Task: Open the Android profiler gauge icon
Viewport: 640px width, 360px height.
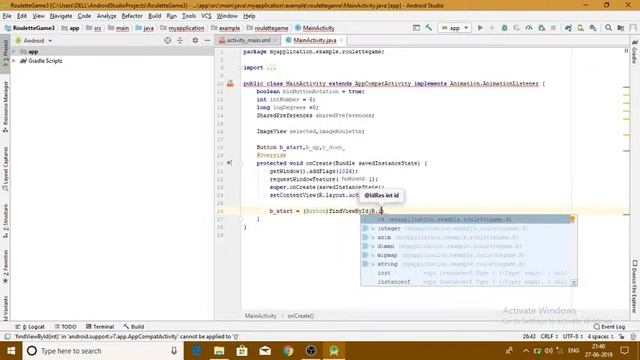Action: pos(529,28)
